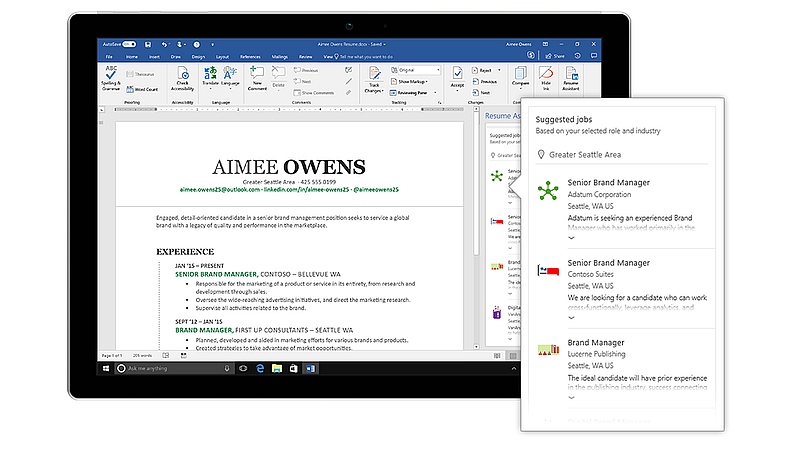Switch to the Design tab

[198, 57]
